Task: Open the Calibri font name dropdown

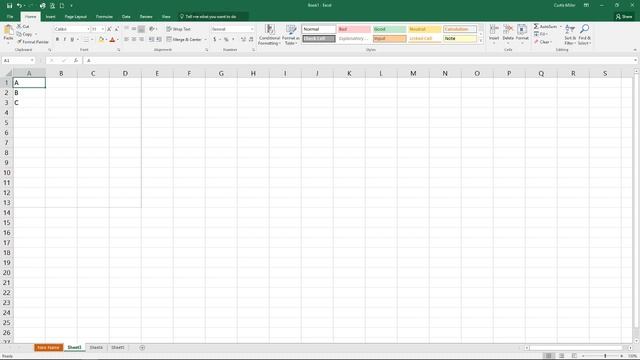Action: (88, 29)
